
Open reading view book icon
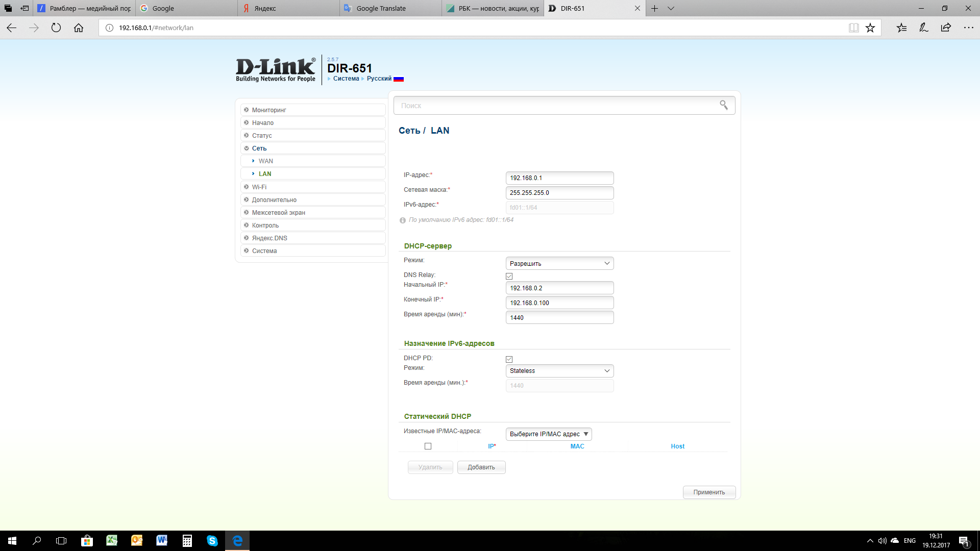(853, 28)
